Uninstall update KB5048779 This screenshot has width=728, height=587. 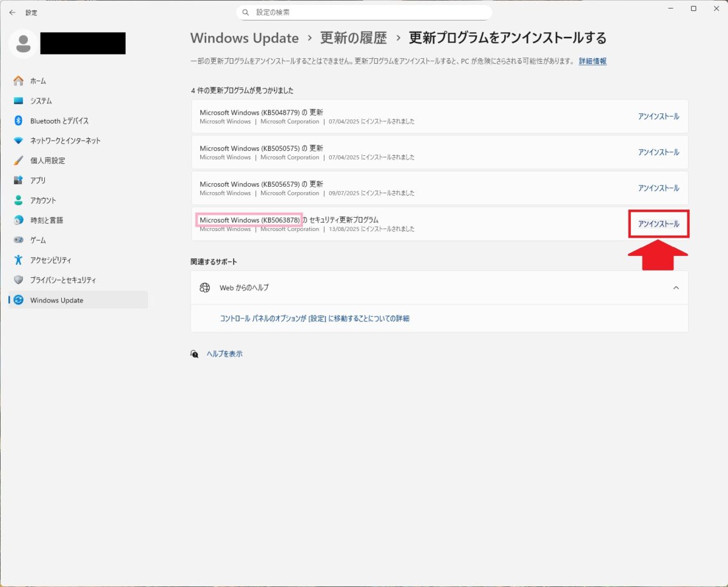pyautogui.click(x=658, y=116)
